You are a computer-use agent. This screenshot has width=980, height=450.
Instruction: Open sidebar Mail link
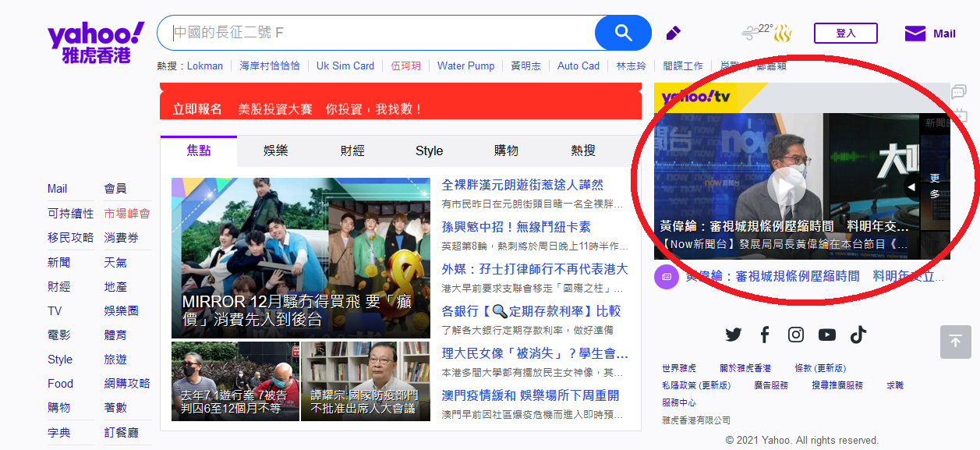click(58, 189)
